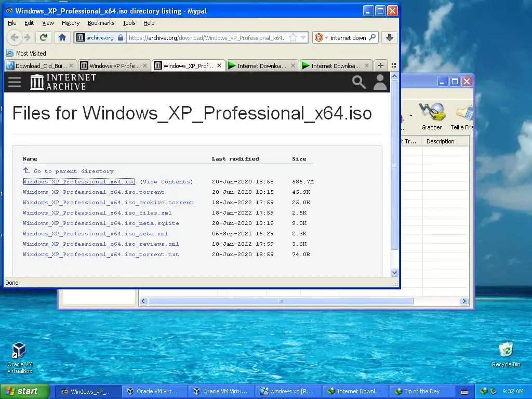
Task: Close the active Windows_XP_Prof... tab
Action: click(x=219, y=65)
